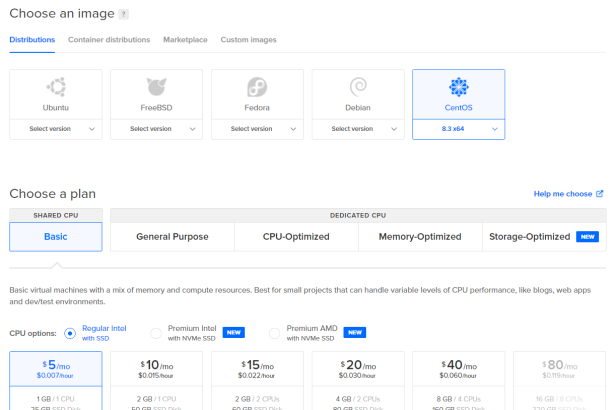The height and width of the screenshot is (410, 615).
Task: Click the 2 GB / 2 CPUs spec text
Action: click(257, 399)
